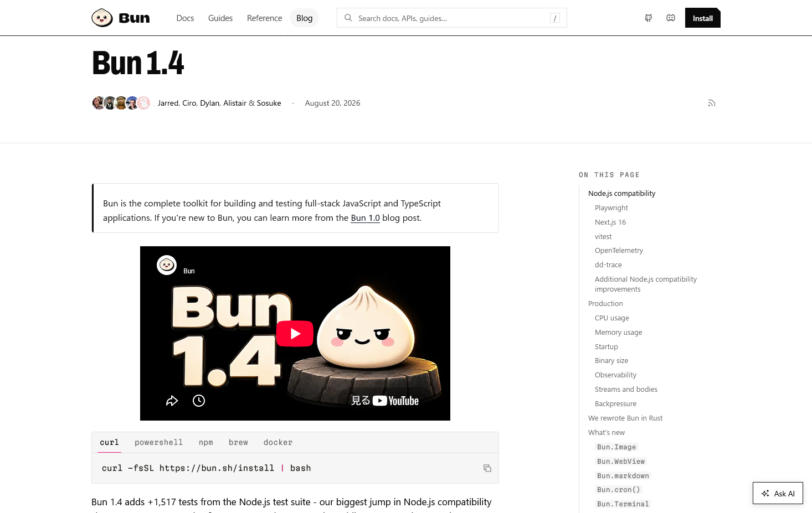Select the powershell install tab

[x=158, y=442]
